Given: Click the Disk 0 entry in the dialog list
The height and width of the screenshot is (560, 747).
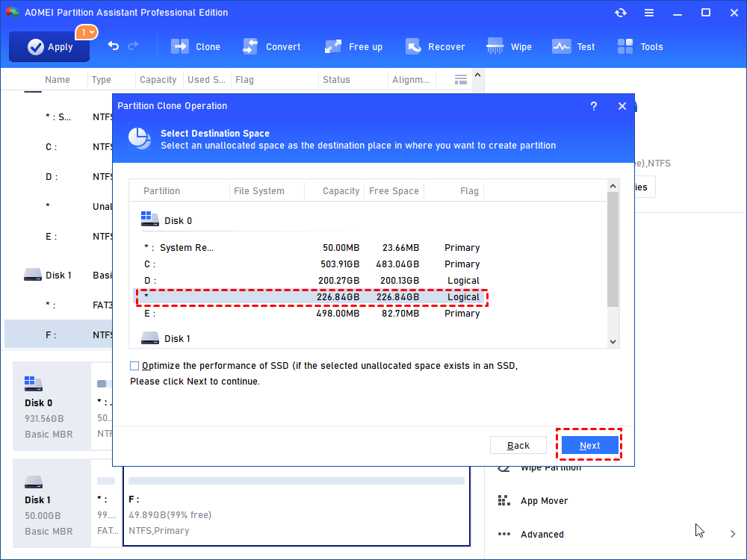Looking at the screenshot, I should click(x=167, y=220).
